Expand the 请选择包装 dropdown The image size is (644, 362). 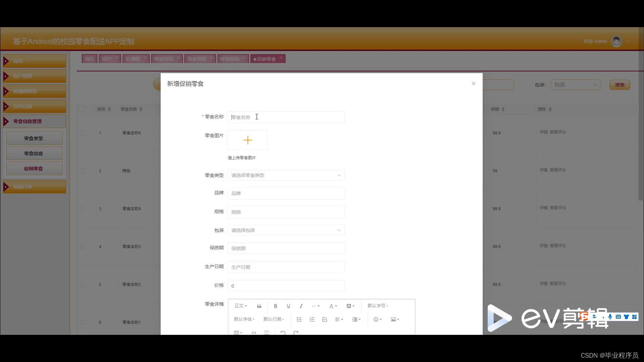(286, 230)
